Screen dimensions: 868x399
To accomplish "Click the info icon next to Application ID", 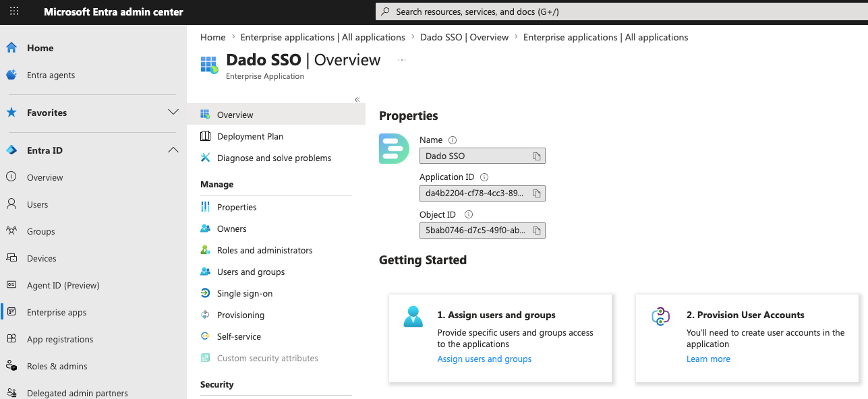I will click(x=484, y=177).
